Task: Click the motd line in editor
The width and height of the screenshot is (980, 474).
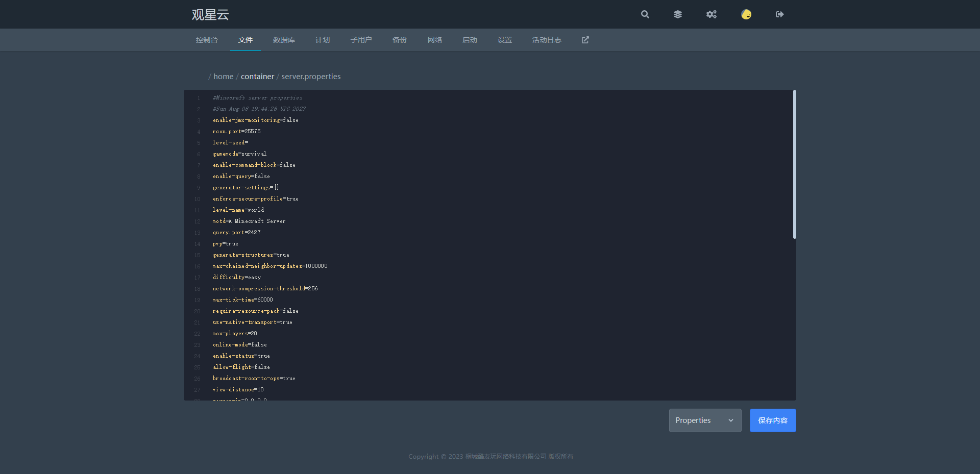Action: (249, 221)
